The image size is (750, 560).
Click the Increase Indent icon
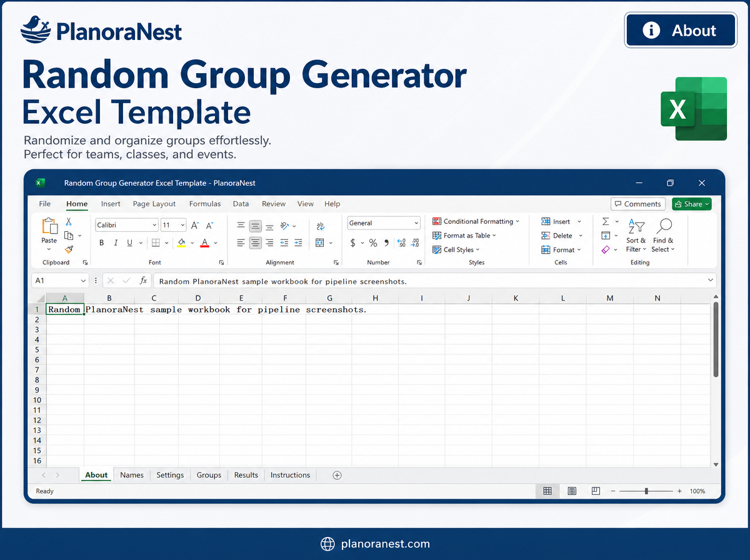[x=298, y=243]
